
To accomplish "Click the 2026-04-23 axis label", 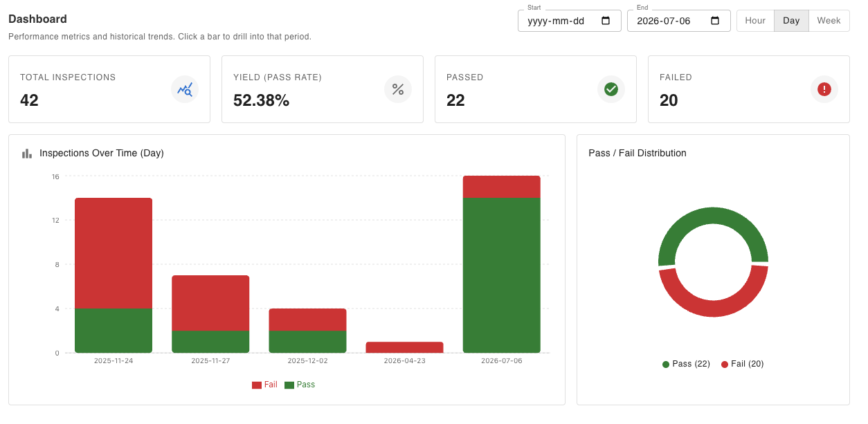I will point(404,361).
